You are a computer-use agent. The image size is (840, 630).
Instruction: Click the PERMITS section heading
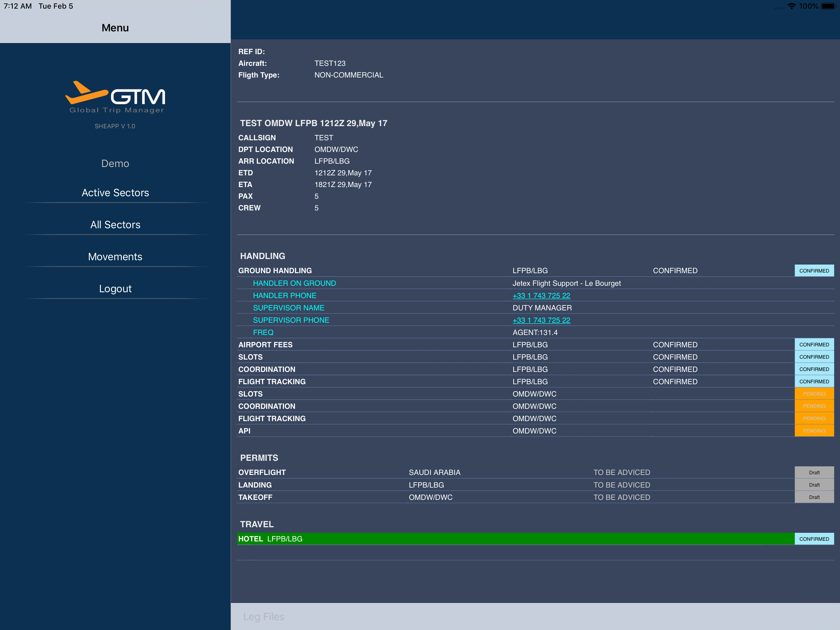coord(259,458)
